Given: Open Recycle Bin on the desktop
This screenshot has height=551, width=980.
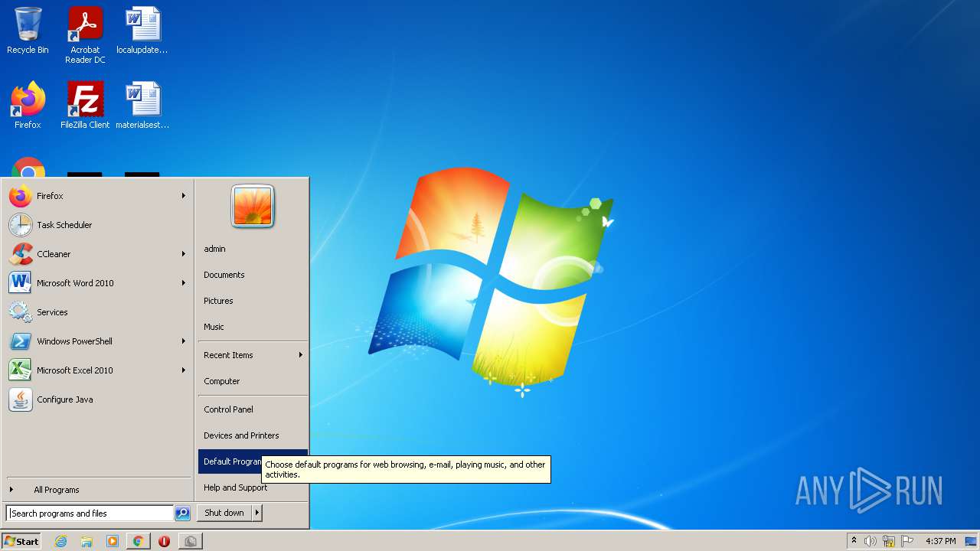Looking at the screenshot, I should pos(28,31).
